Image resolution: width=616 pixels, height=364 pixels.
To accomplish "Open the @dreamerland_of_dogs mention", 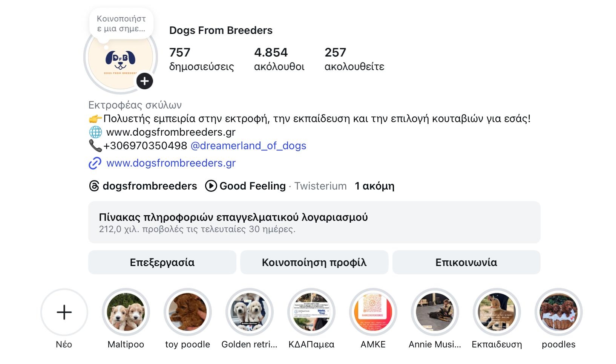I will tap(248, 146).
